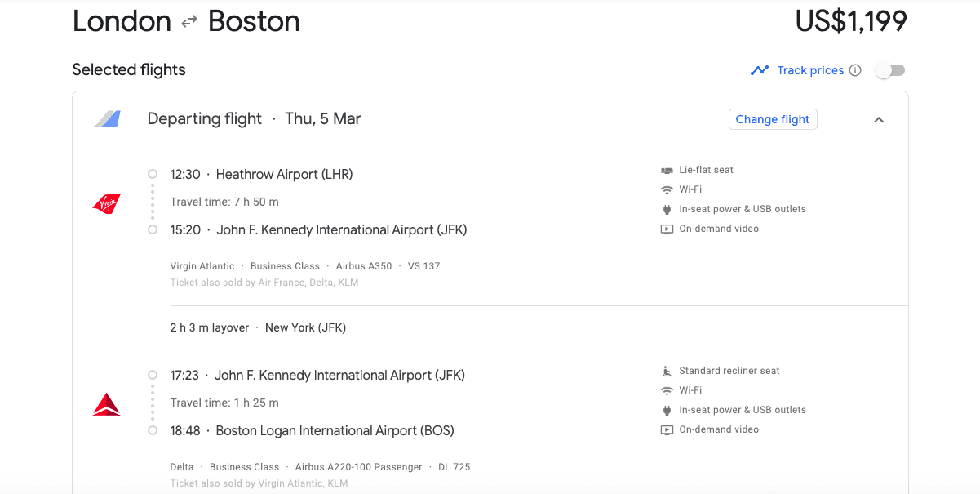980x494 pixels.
Task: Click the On-demand video icon for VS 137 flight
Action: [667, 229]
